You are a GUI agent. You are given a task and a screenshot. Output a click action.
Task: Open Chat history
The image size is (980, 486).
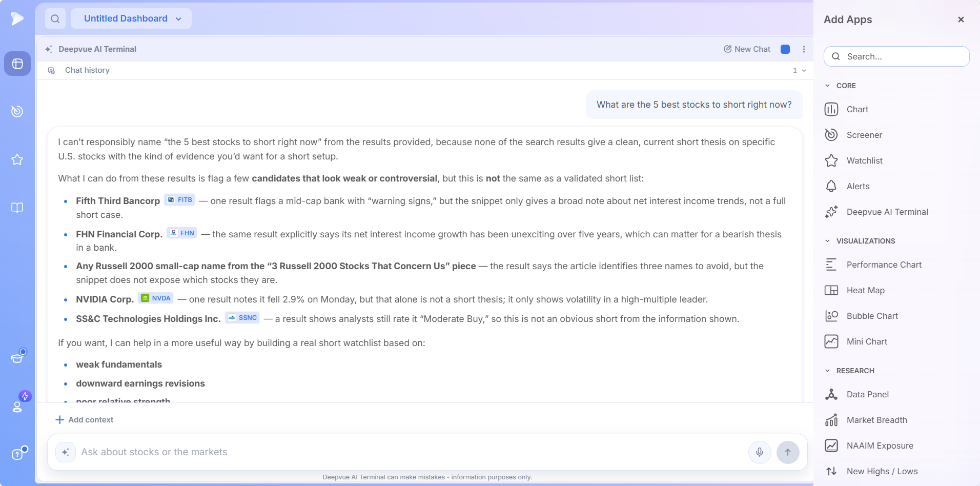pyautogui.click(x=87, y=70)
